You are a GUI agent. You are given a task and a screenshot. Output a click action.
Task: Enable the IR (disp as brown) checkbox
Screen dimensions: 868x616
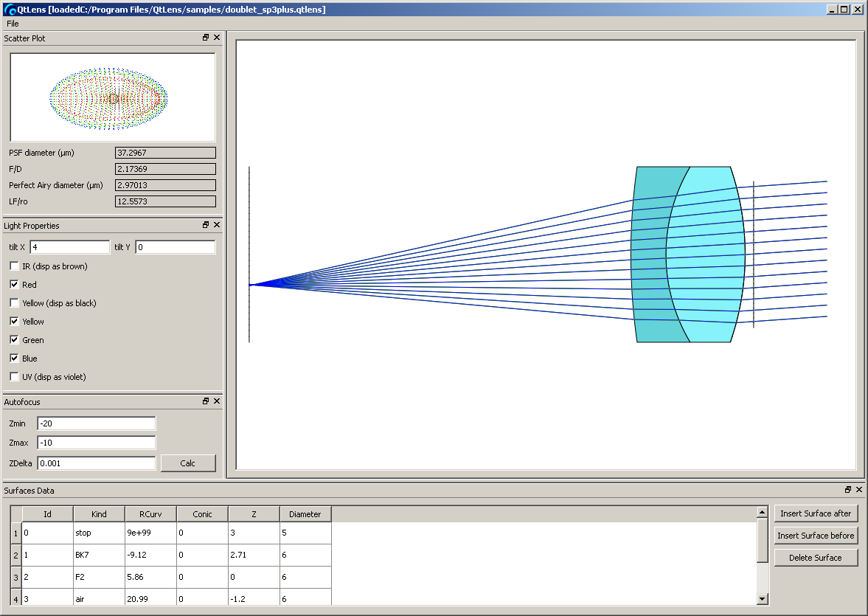coord(15,266)
